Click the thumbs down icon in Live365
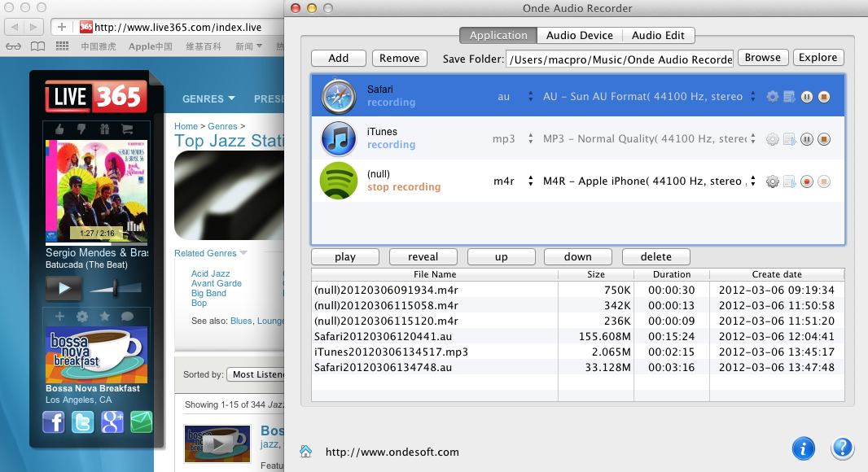This screenshot has height=472, width=868. [81, 129]
